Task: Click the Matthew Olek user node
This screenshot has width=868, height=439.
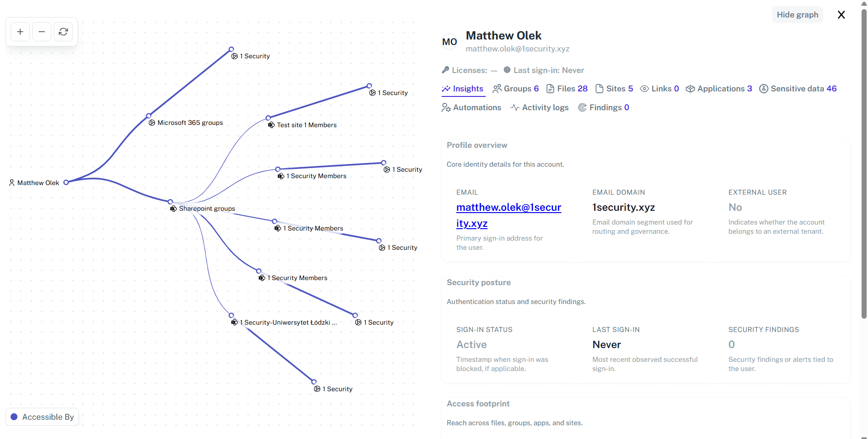Action: tap(67, 182)
